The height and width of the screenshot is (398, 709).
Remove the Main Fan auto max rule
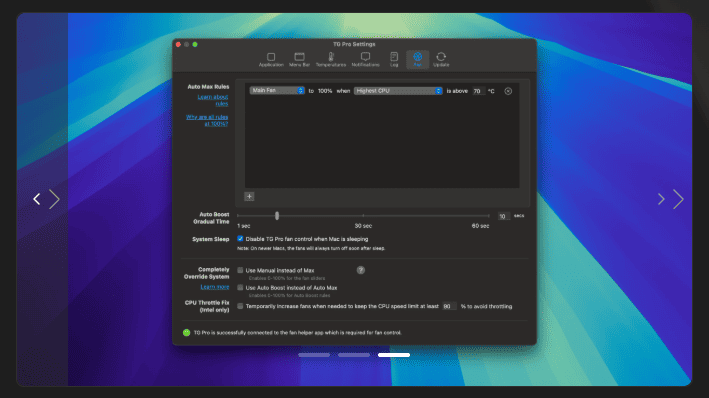[x=508, y=91]
